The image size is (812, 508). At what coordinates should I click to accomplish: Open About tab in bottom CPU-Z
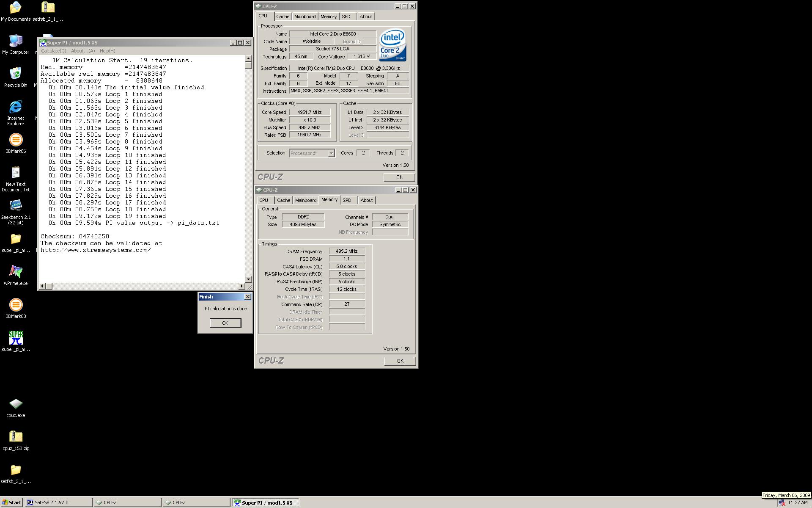click(x=367, y=200)
